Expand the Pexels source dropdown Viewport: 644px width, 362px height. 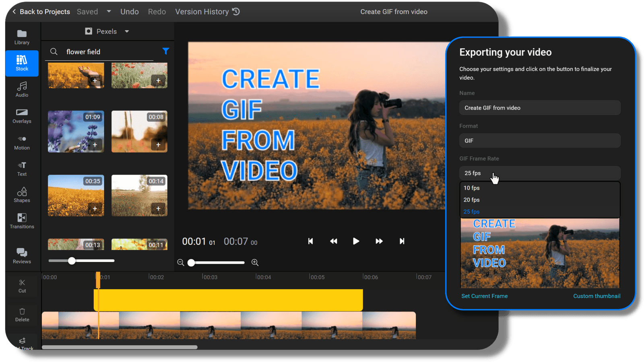point(126,31)
